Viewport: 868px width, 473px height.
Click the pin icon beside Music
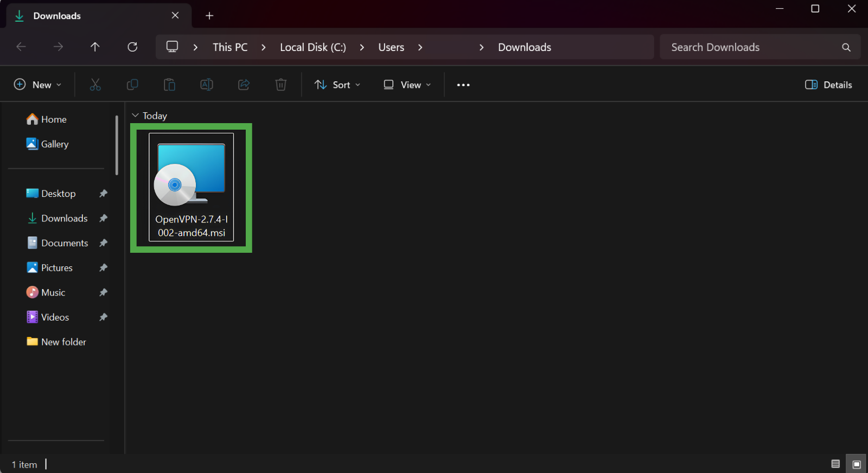click(x=103, y=292)
